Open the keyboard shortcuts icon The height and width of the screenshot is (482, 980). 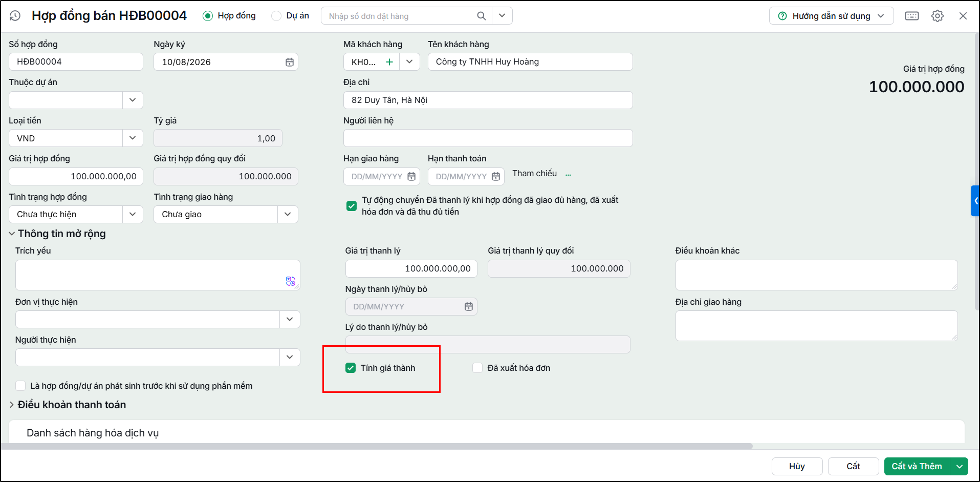pyautogui.click(x=912, y=16)
